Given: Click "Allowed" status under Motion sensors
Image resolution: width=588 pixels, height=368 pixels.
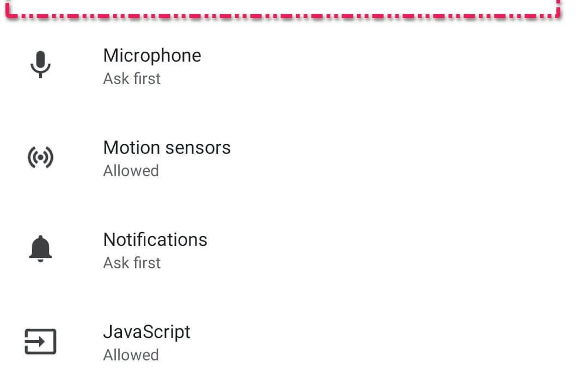Looking at the screenshot, I should pos(131,171).
